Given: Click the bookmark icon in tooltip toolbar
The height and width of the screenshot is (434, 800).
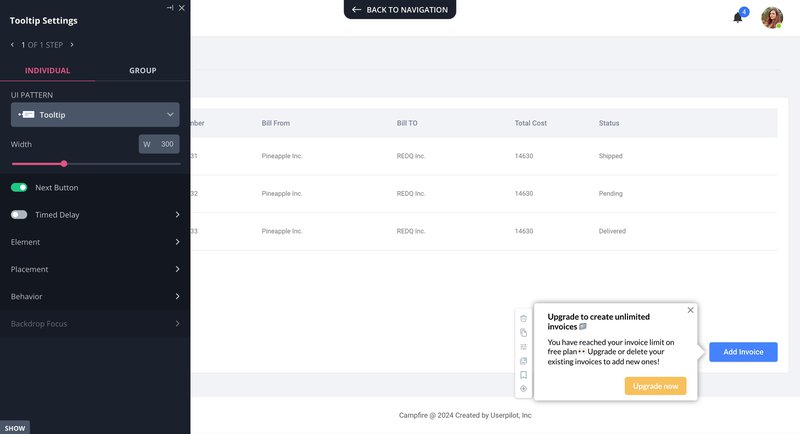Looking at the screenshot, I should 523,374.
